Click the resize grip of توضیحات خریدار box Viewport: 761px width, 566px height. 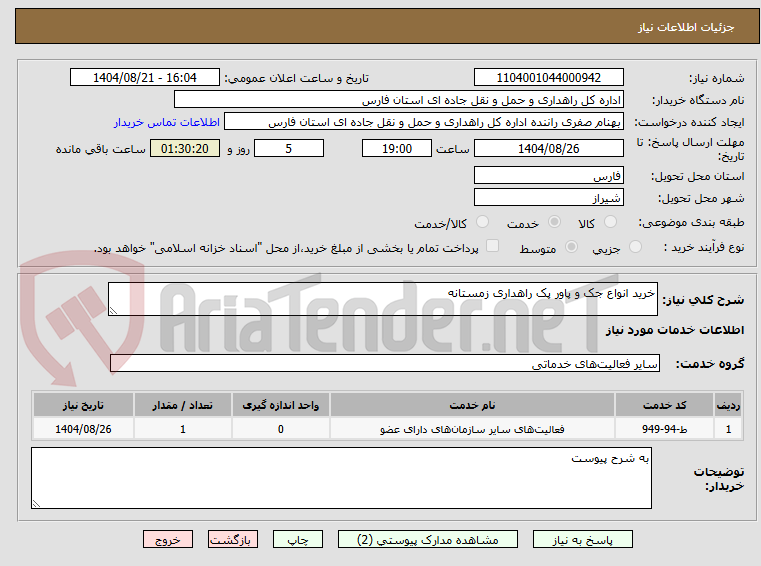tap(36, 503)
